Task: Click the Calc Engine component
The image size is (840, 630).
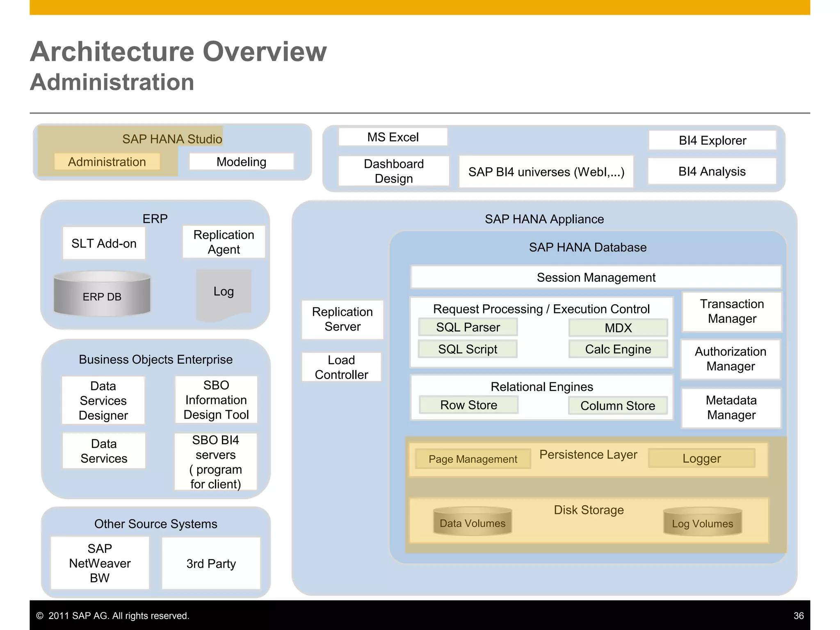Action: (618, 349)
